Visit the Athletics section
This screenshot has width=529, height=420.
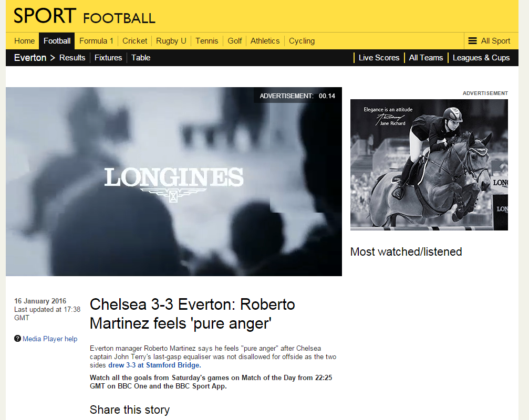point(265,41)
